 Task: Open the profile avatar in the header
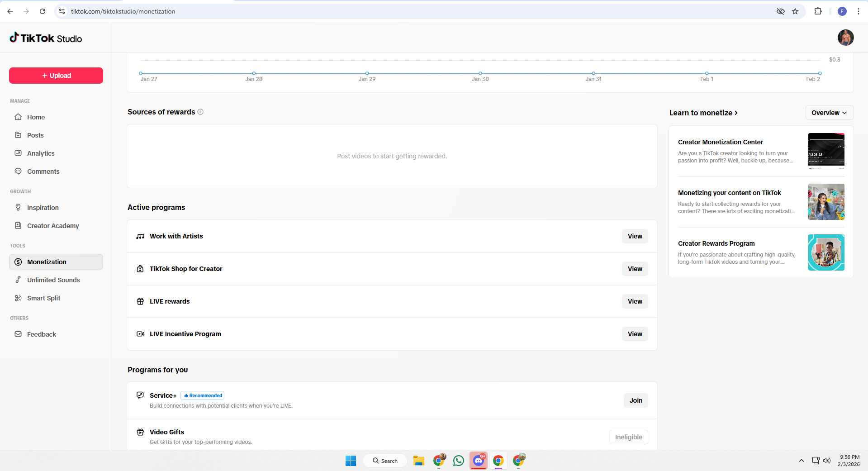pos(845,38)
